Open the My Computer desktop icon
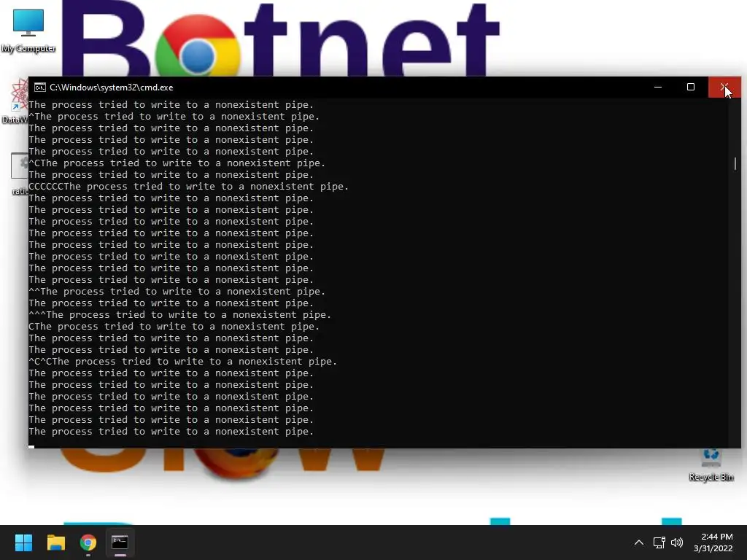 [x=28, y=30]
